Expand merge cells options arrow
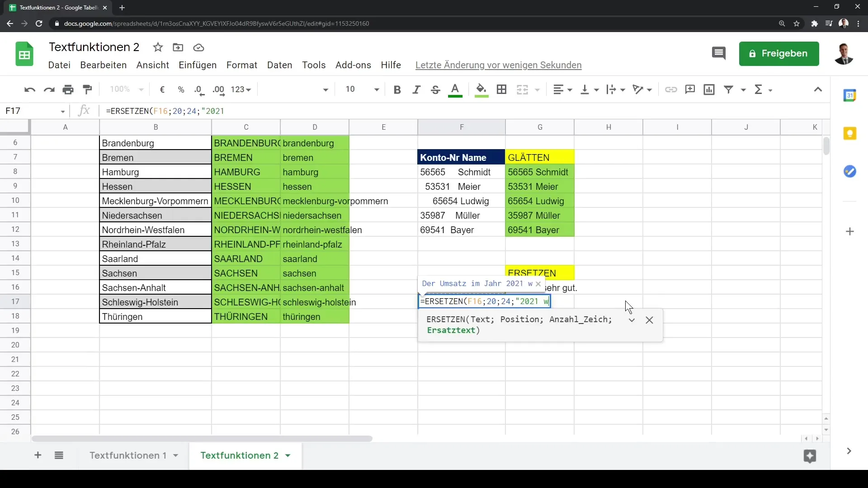Screen dimensions: 868x488 coord(538,90)
